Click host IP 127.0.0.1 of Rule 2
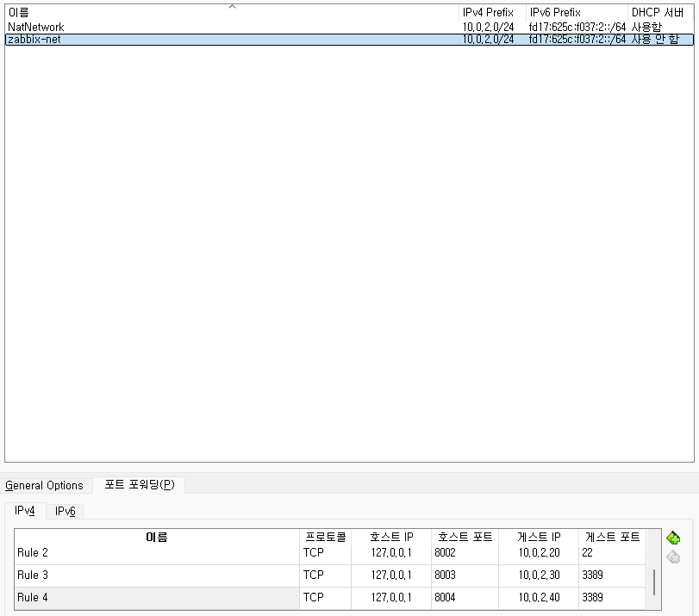The image size is (699, 616). tap(391, 553)
